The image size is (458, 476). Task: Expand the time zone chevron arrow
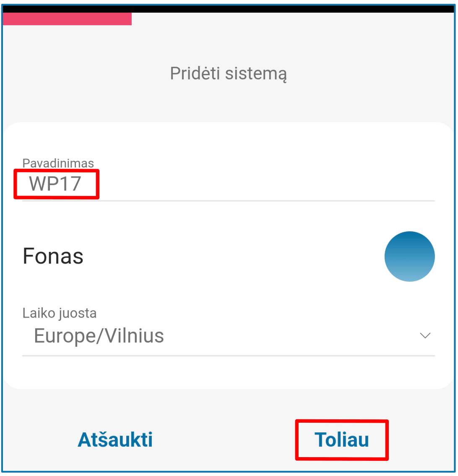click(x=425, y=335)
